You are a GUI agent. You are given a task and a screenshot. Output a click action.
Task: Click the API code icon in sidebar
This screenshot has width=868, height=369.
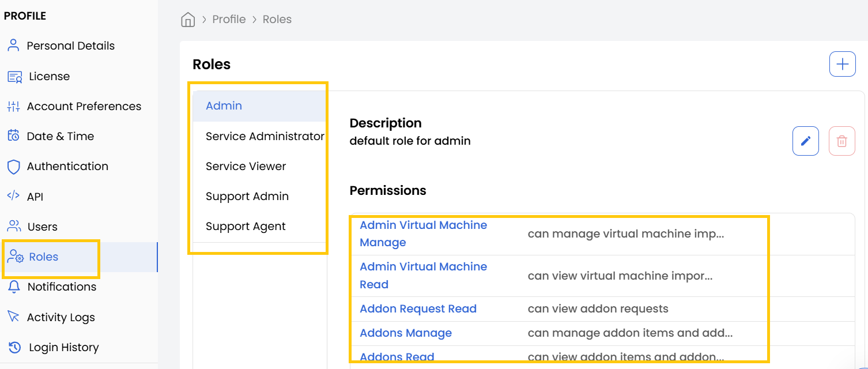coord(13,196)
